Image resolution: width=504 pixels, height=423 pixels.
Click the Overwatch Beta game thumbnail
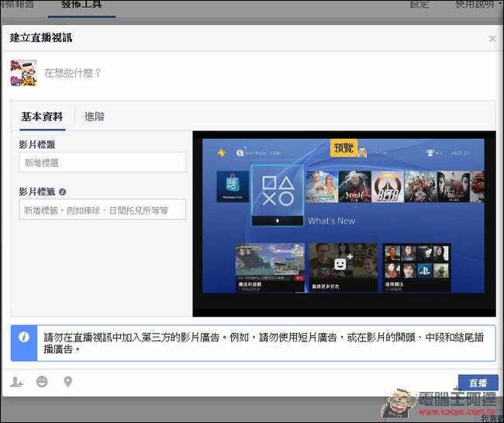pos(388,186)
